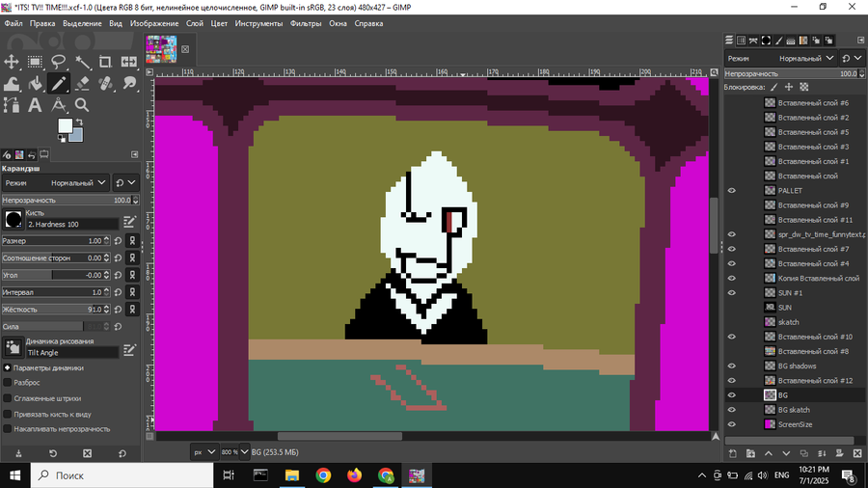Open the Инструменты menu
The width and height of the screenshot is (868, 488).
click(x=258, y=23)
